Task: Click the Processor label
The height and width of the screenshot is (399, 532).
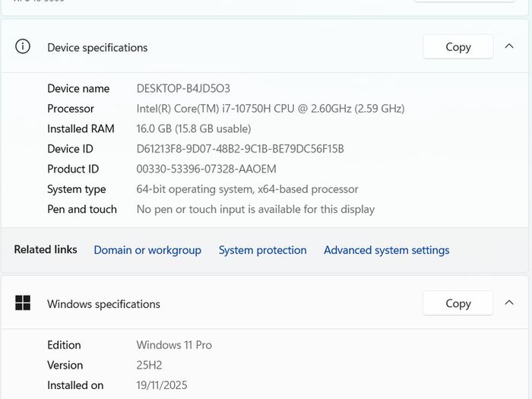Action: pyautogui.click(x=71, y=109)
